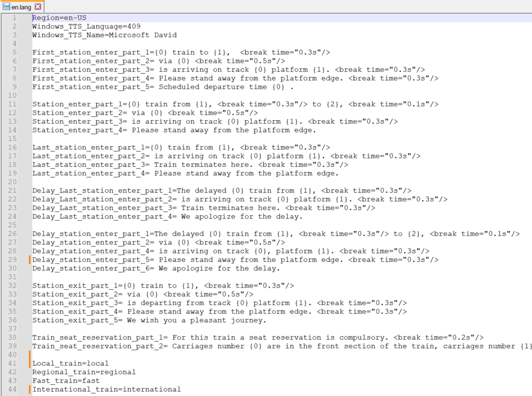
Task: Click the bookmark margin next to line 10
Action: [24, 95]
